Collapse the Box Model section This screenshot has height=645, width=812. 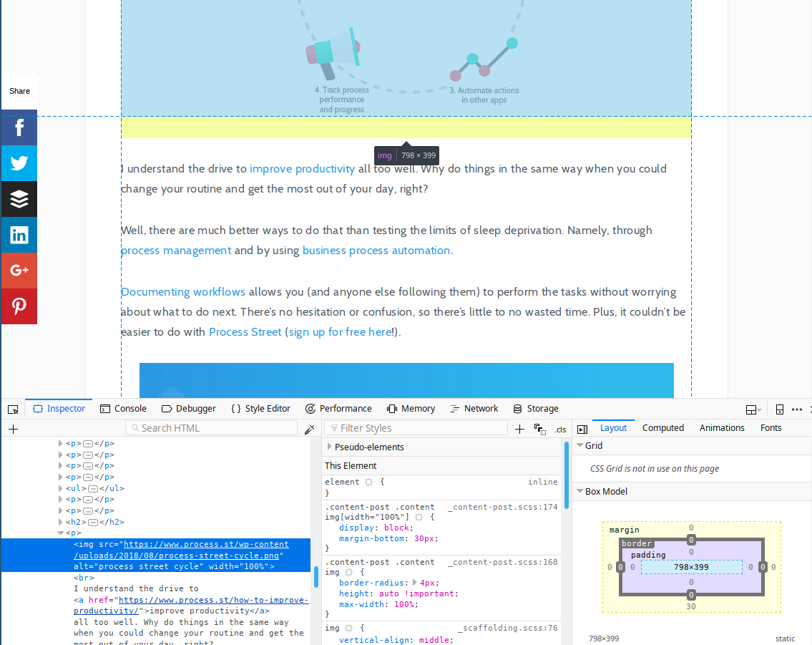point(580,491)
